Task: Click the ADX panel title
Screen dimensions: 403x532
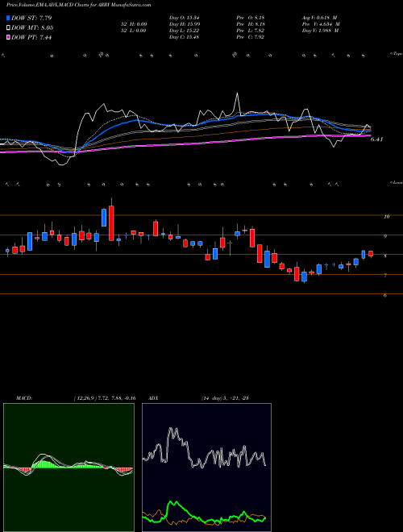Action: 154,398
